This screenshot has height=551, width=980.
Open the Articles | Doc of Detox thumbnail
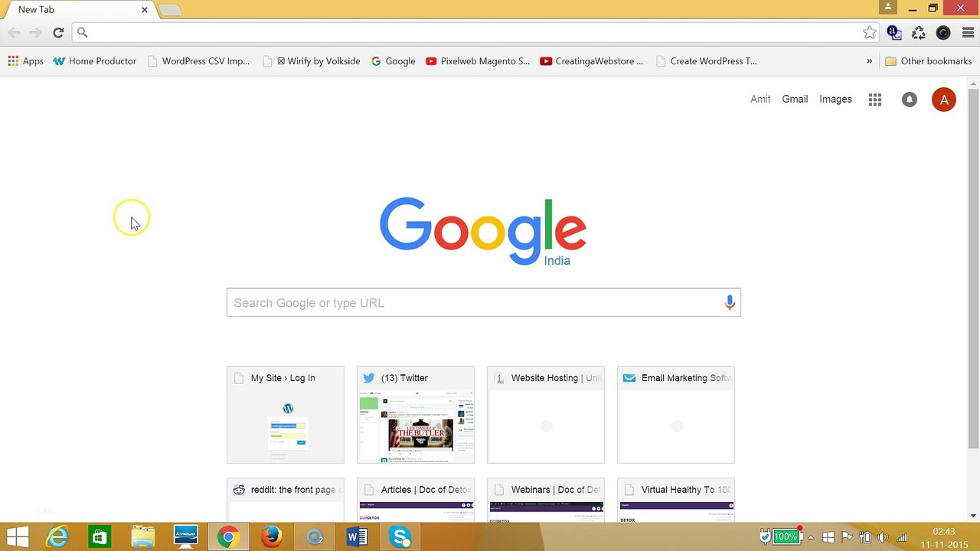(416, 500)
